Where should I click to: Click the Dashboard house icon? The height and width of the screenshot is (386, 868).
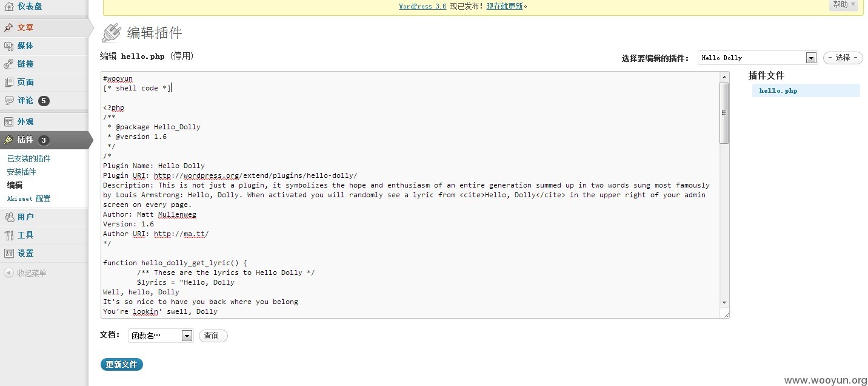8,7
